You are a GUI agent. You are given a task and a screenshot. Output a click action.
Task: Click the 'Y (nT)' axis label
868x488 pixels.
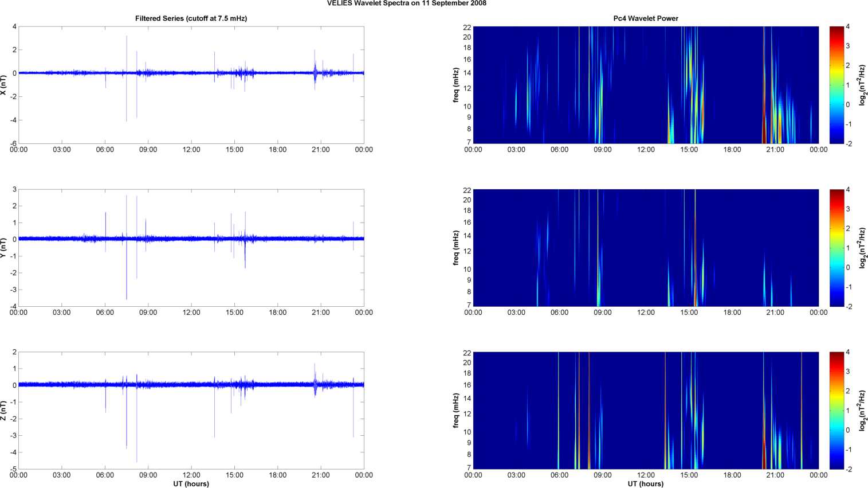[x=3, y=248]
